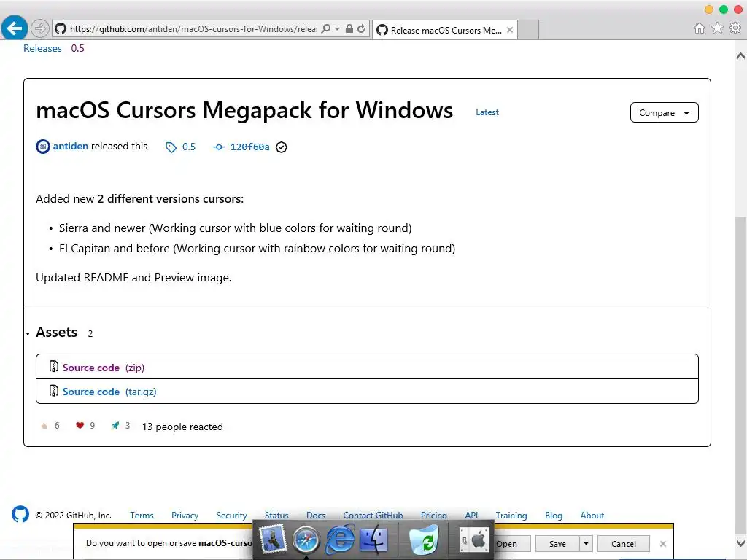Click antiden's avatar icon
Screen dimensions: 747x560
coord(43,147)
